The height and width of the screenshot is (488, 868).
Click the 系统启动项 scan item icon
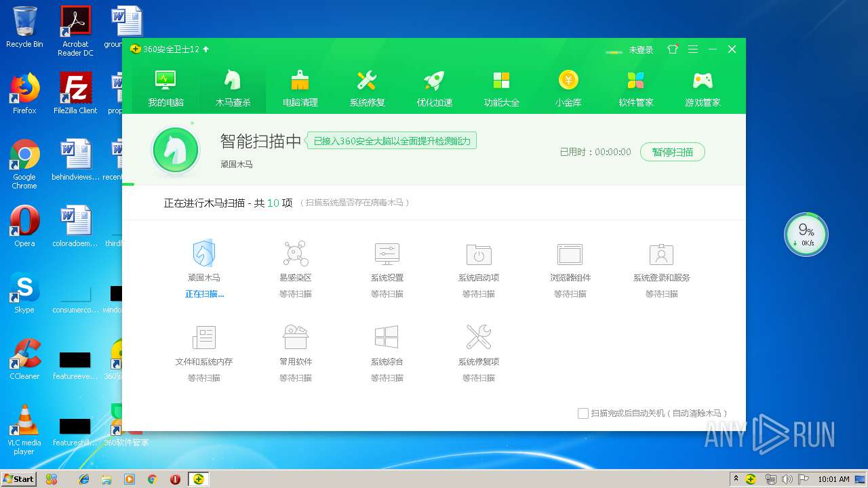click(x=479, y=254)
